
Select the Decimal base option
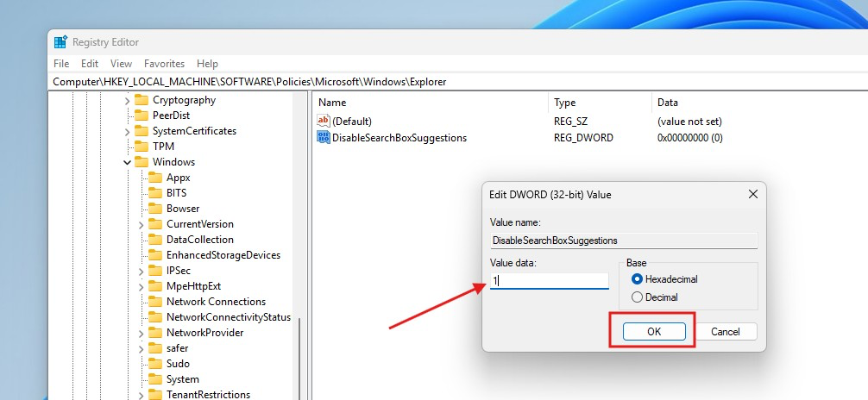[638, 297]
